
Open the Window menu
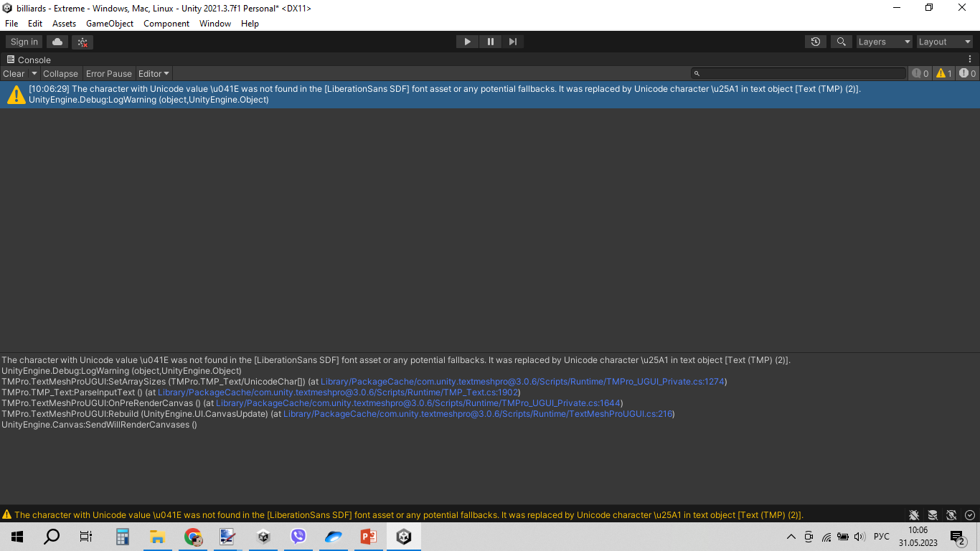215,24
